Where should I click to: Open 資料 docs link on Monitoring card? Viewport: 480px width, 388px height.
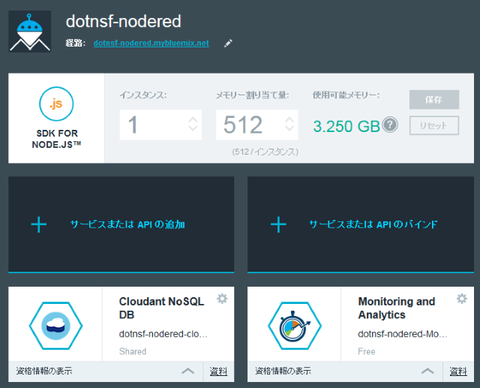(x=458, y=371)
